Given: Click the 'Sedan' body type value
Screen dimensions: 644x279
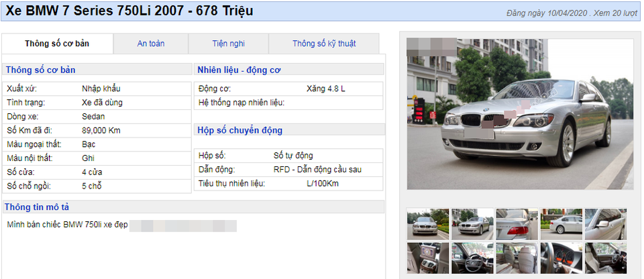Looking at the screenshot, I should coord(93,117).
